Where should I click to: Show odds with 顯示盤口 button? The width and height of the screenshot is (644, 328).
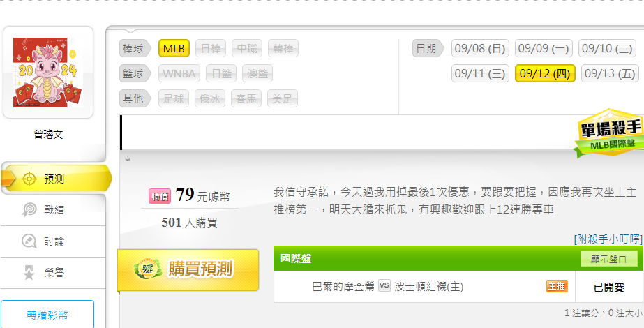608,259
